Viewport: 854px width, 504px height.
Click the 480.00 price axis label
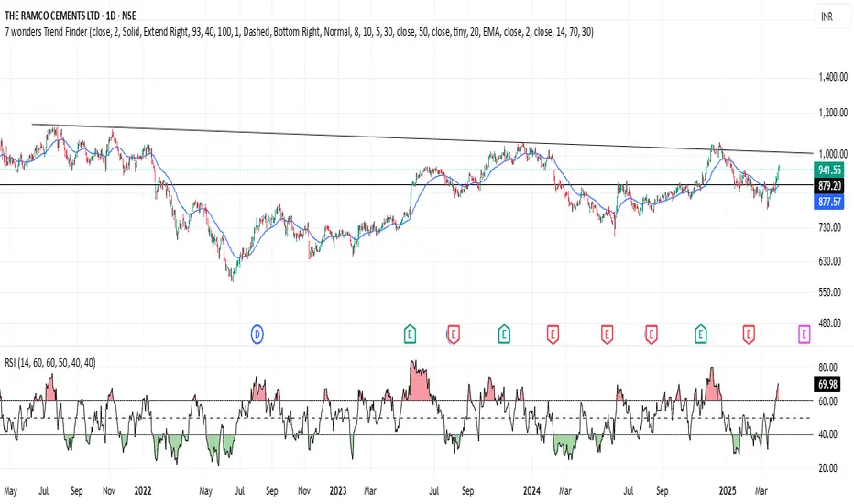click(x=830, y=323)
